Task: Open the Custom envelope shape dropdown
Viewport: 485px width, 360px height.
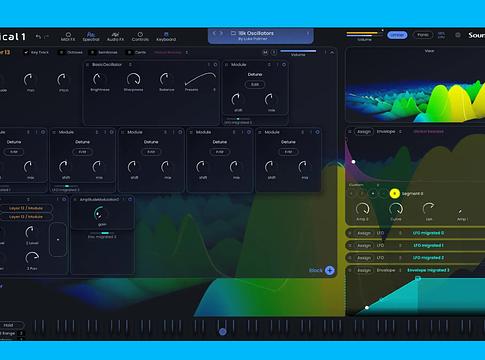Action: pyautogui.click(x=364, y=185)
